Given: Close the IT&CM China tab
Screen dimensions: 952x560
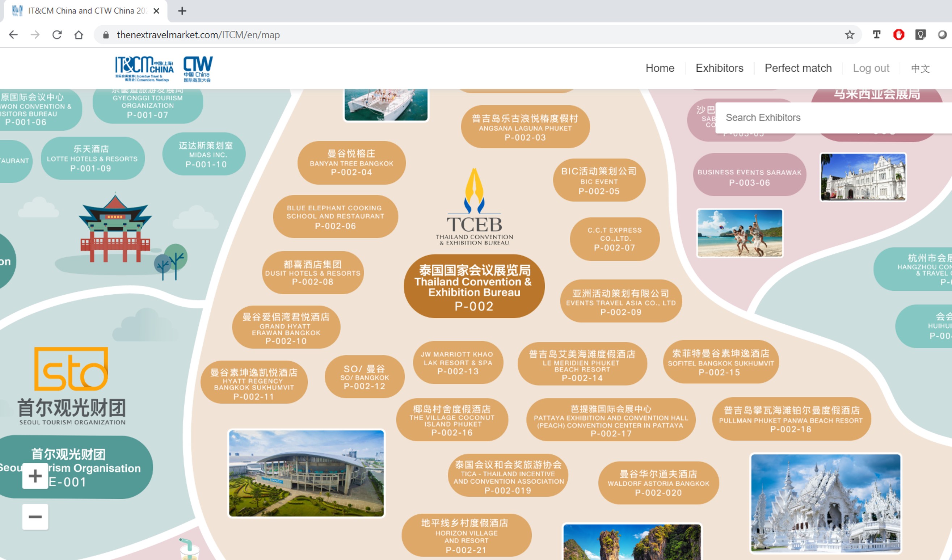Looking at the screenshot, I should (156, 11).
